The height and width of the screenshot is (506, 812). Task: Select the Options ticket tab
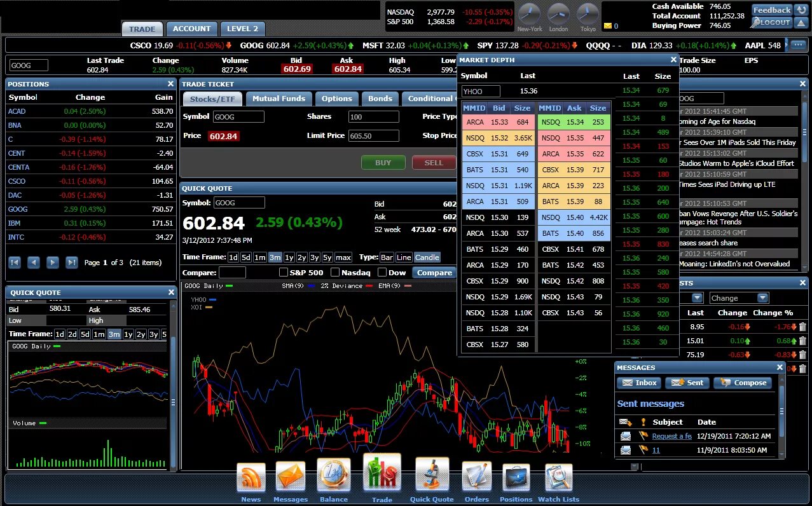coord(337,99)
